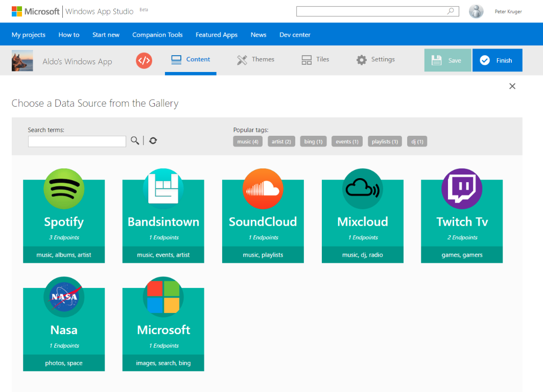Screen dimensions: 543x392
Task: Click the Finish button
Action: click(497, 60)
